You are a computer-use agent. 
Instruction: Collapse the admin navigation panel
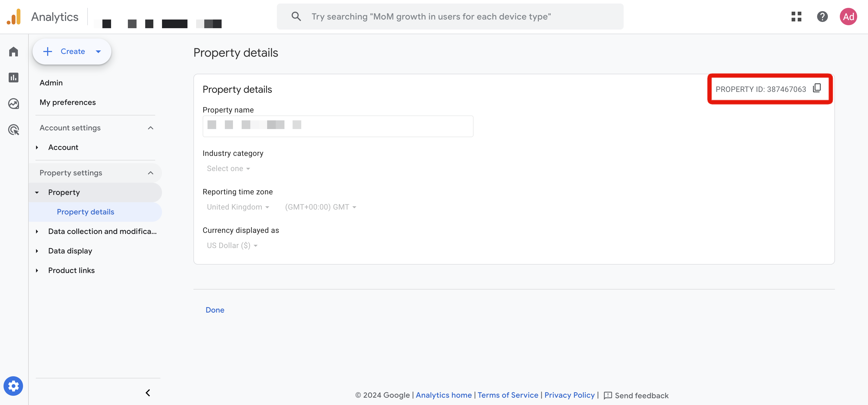[148, 393]
